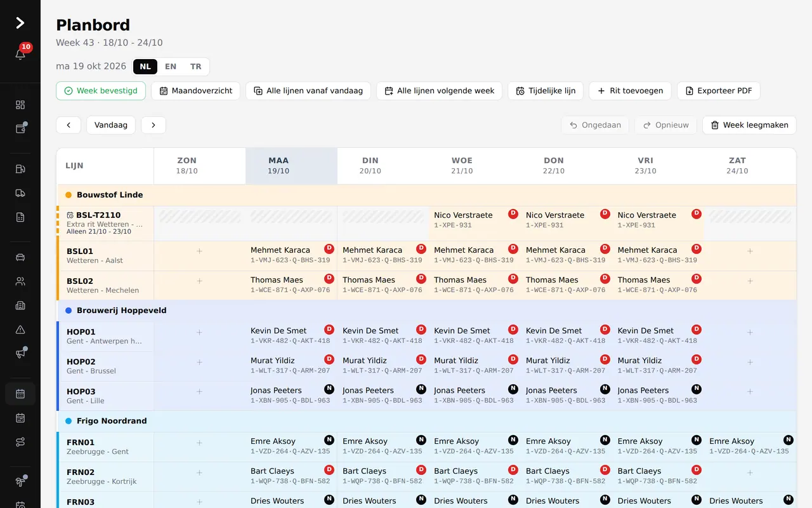Switch language to NL
812x508 pixels.
[145, 67]
